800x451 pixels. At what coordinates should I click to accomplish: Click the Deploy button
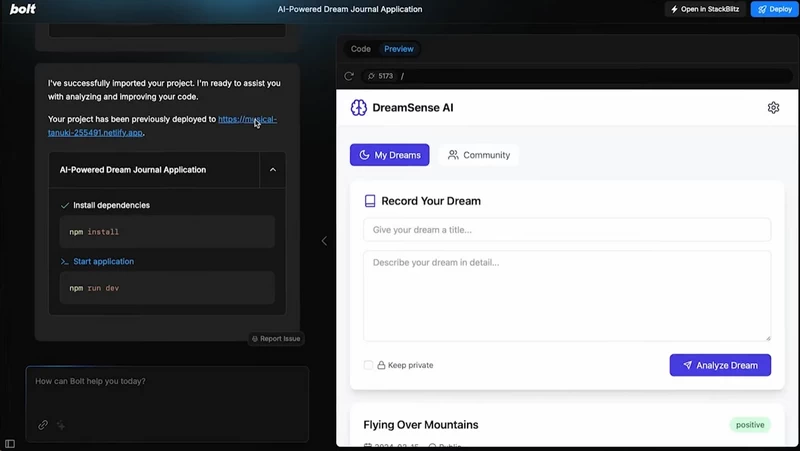click(x=774, y=9)
